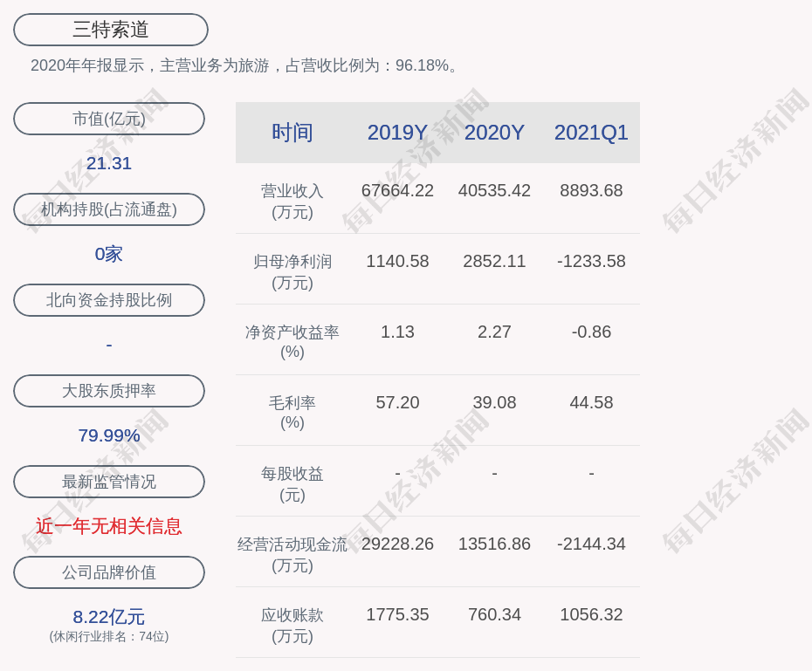Select the 北向资金持股比例 label

109,300
